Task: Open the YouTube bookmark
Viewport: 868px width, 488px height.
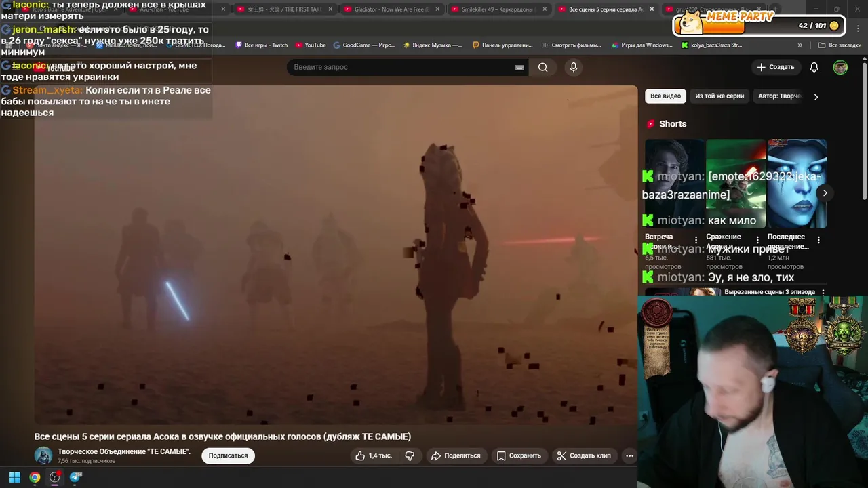Action: point(311,45)
